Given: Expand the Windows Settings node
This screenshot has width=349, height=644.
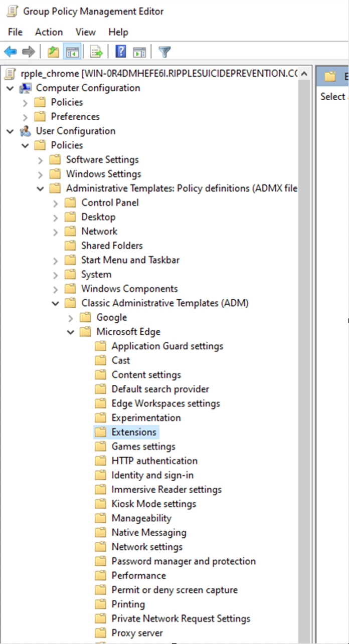Looking at the screenshot, I should [x=41, y=174].
